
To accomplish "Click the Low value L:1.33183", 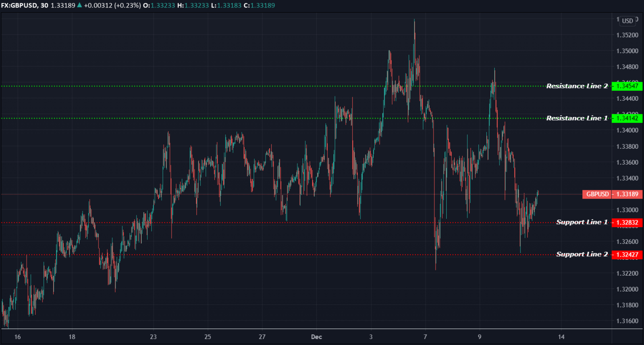I will click(x=226, y=6).
